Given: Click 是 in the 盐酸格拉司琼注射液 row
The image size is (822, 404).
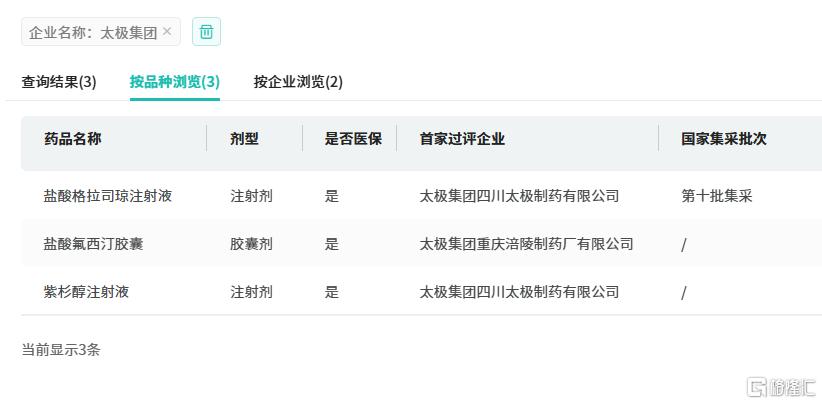Looking at the screenshot, I should point(332,196).
